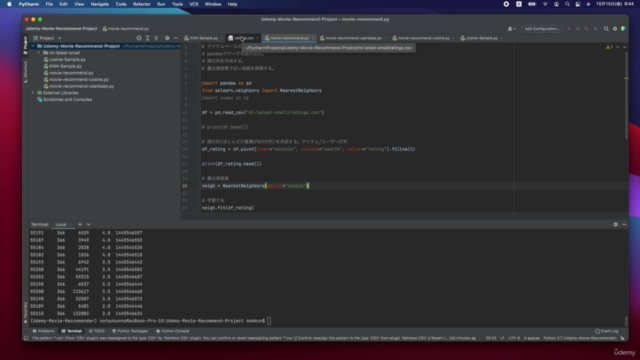Click the user account icon in toolbar
The image size is (640, 360).
[x=511, y=29]
